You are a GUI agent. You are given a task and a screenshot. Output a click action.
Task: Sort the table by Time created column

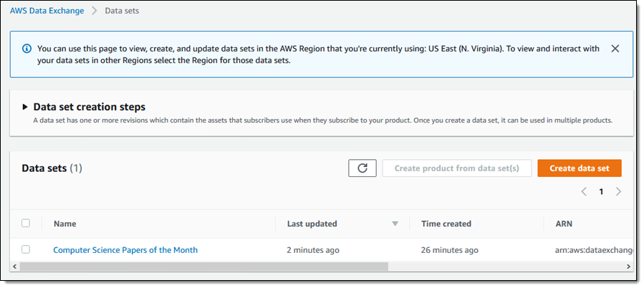point(446,224)
